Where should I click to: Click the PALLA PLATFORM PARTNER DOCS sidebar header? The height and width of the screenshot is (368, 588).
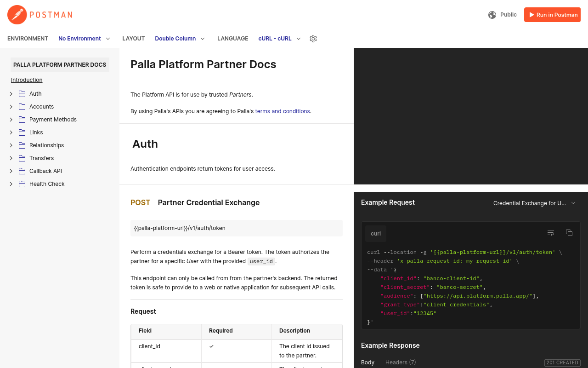coord(60,65)
